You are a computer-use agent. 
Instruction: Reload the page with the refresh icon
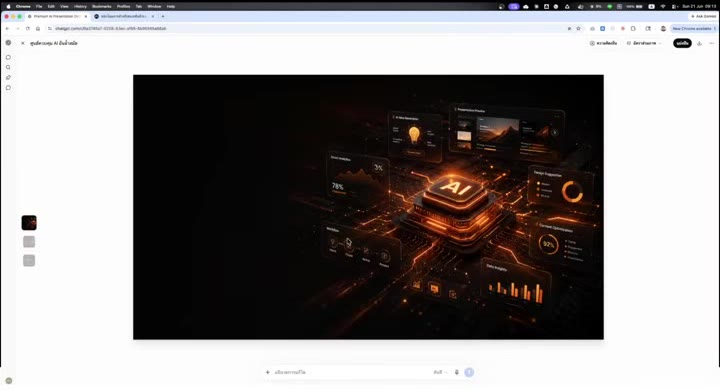28,28
